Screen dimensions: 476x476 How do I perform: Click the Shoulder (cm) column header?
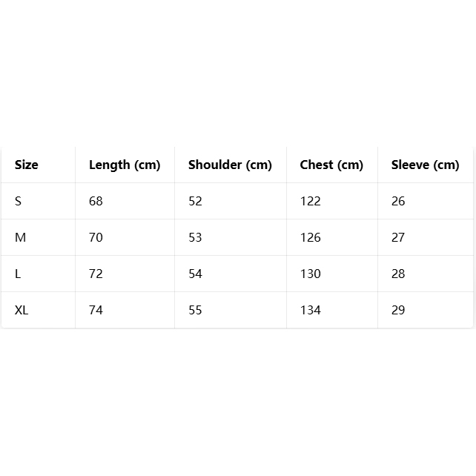pyautogui.click(x=230, y=165)
